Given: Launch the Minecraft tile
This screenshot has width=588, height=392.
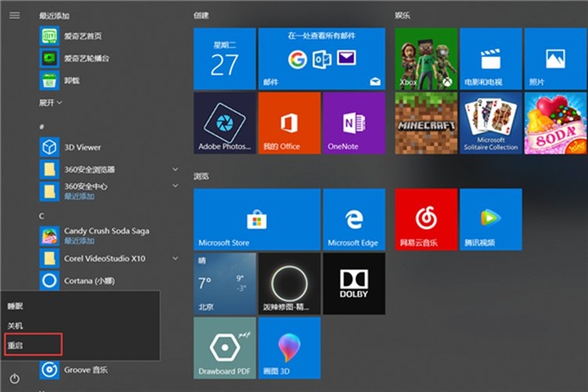Looking at the screenshot, I should pyautogui.click(x=426, y=123).
